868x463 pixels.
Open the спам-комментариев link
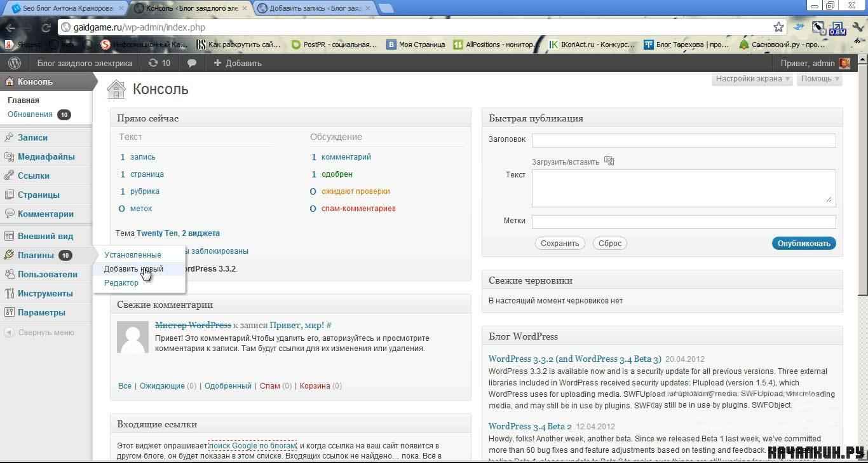pos(358,209)
